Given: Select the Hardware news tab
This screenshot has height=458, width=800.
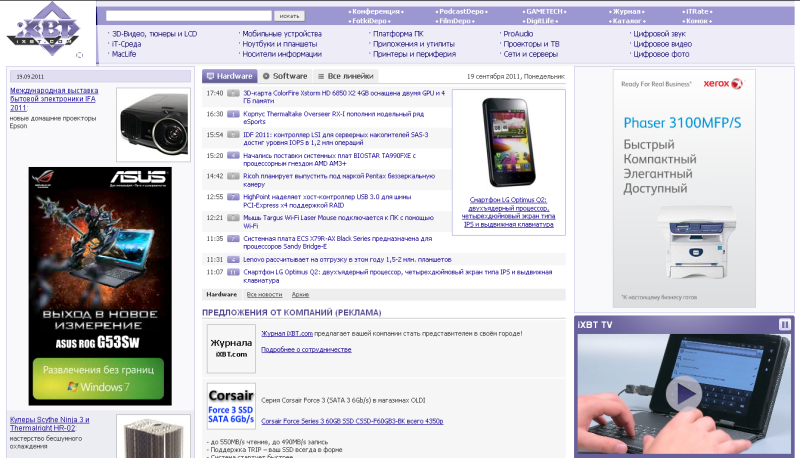Looking at the screenshot, I should pyautogui.click(x=230, y=76).
